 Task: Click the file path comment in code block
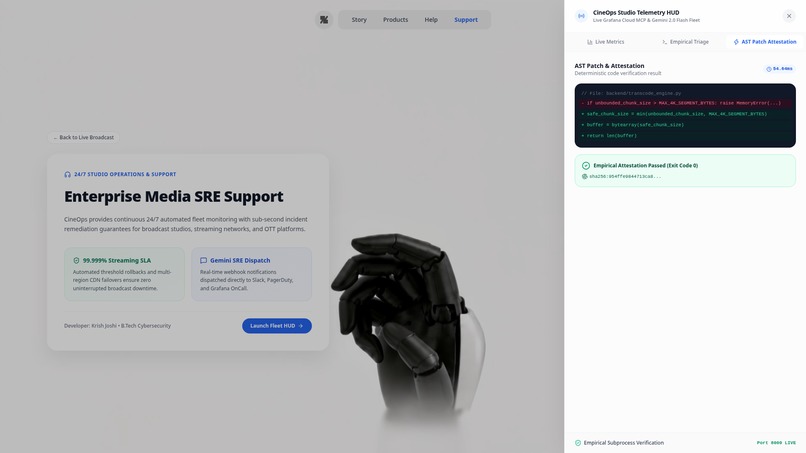631,94
